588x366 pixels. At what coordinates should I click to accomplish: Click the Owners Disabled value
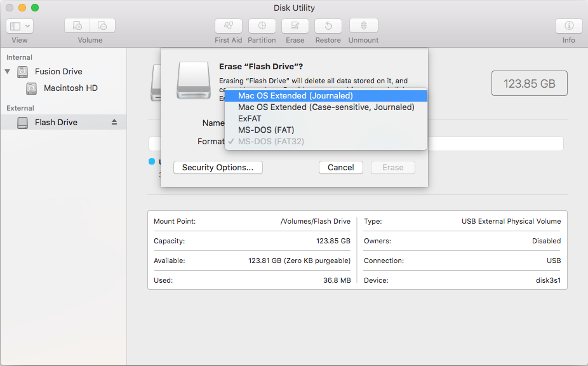click(x=546, y=241)
